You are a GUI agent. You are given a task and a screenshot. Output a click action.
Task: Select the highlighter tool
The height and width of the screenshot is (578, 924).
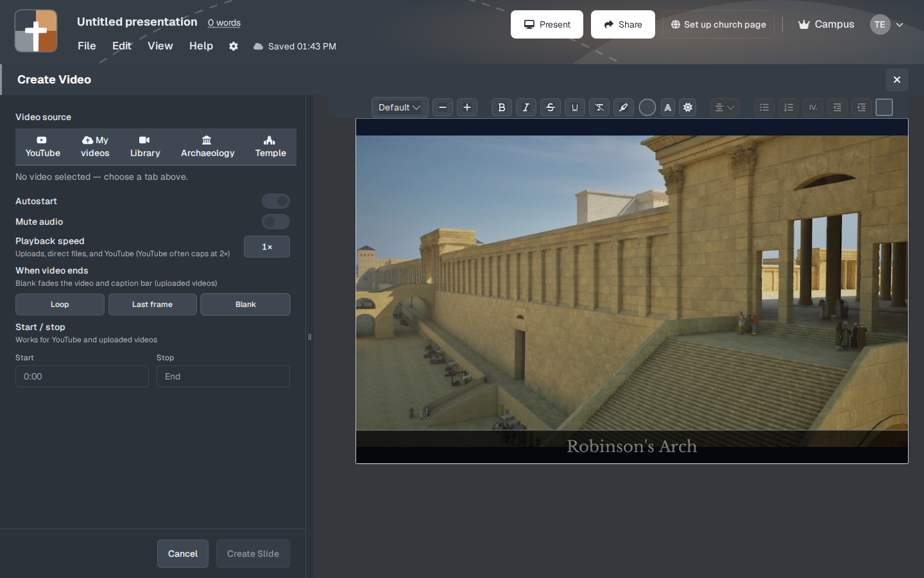tap(624, 107)
